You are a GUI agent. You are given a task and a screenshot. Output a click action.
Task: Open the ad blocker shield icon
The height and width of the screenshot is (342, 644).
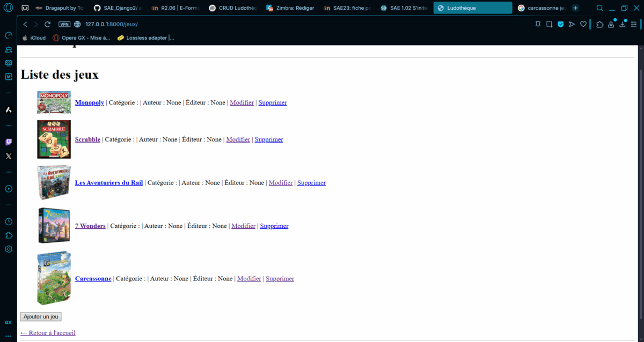561,24
